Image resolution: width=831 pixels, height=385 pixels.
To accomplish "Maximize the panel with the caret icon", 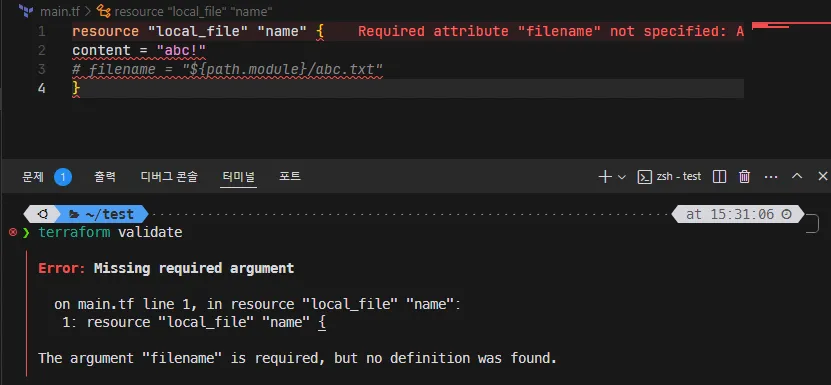I will (x=797, y=177).
